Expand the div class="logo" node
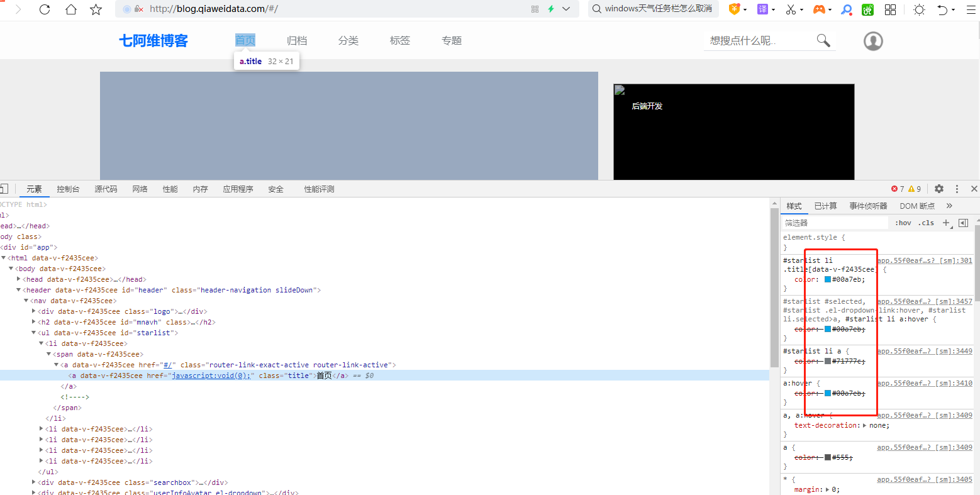Screen dimensions: 980x495 pos(34,311)
